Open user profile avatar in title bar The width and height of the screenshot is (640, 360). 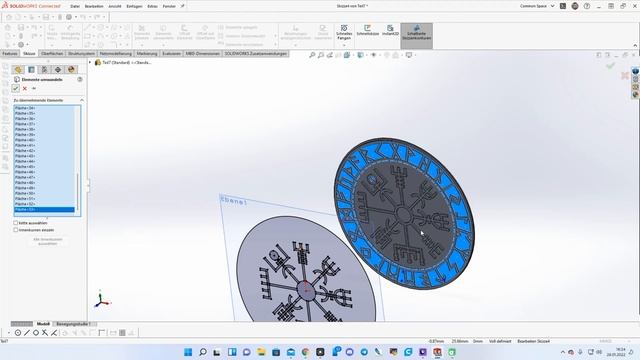click(x=575, y=6)
